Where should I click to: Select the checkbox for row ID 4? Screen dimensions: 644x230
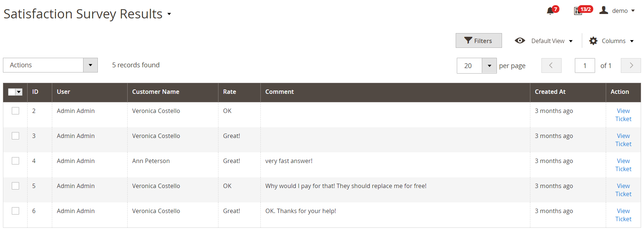click(x=15, y=161)
